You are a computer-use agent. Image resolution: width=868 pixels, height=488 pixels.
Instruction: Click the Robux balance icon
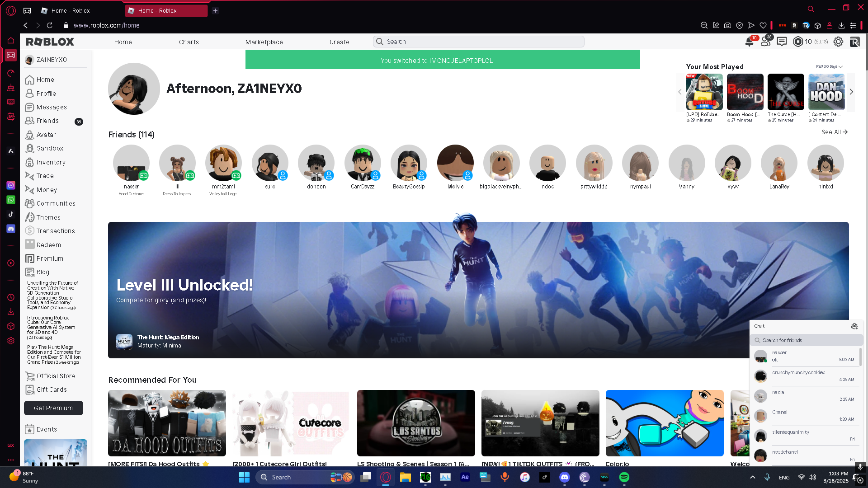798,42
